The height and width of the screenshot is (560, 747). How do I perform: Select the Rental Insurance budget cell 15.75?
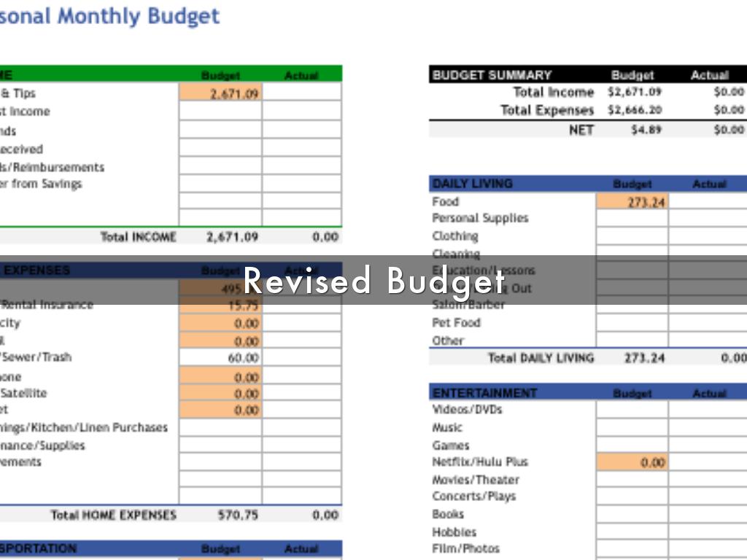coord(220,306)
